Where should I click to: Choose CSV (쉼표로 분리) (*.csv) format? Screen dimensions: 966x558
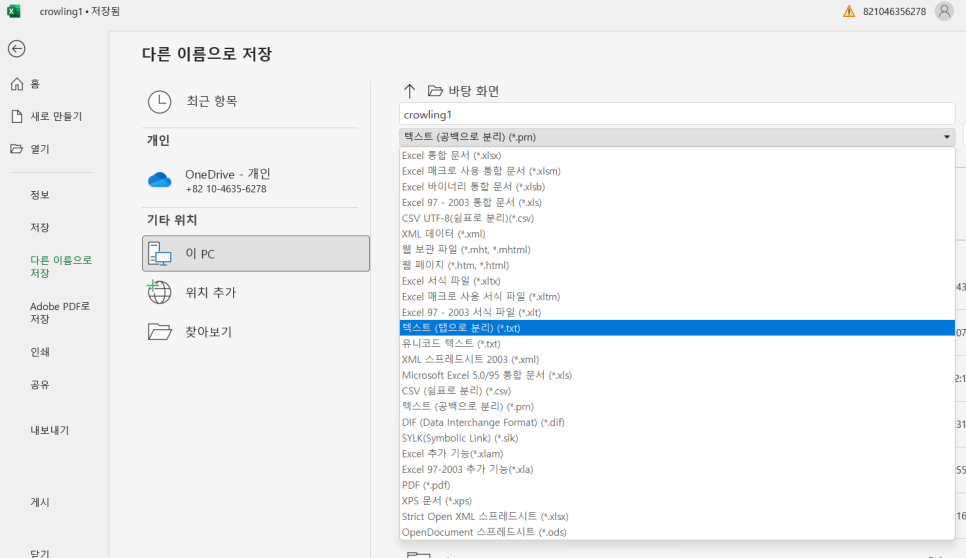677,391
